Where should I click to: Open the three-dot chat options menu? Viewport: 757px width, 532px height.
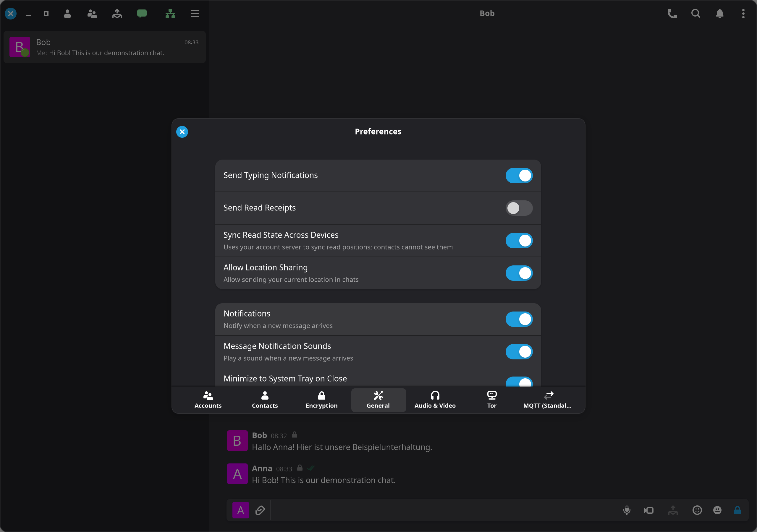(743, 14)
